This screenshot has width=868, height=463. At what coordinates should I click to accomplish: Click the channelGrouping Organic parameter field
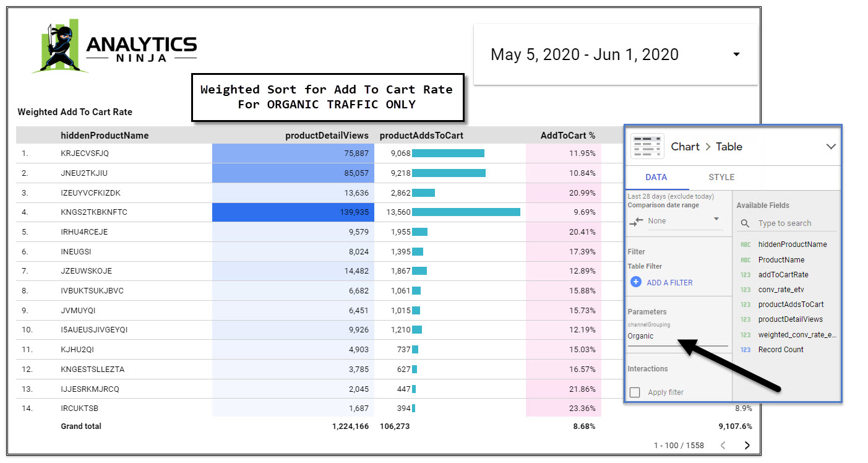(677, 336)
